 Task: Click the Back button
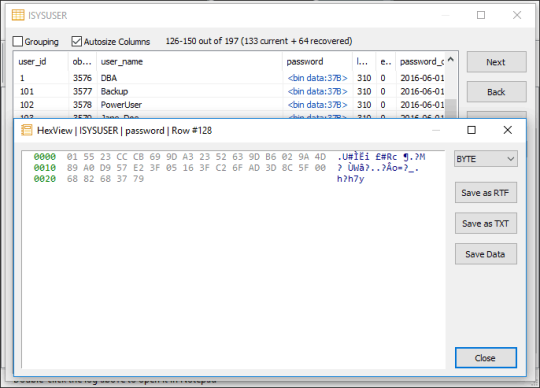coord(496,92)
